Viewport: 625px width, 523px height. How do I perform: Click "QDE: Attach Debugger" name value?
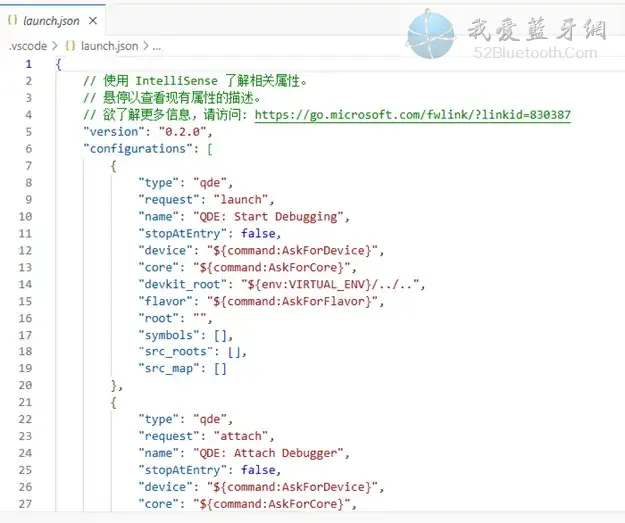268,453
